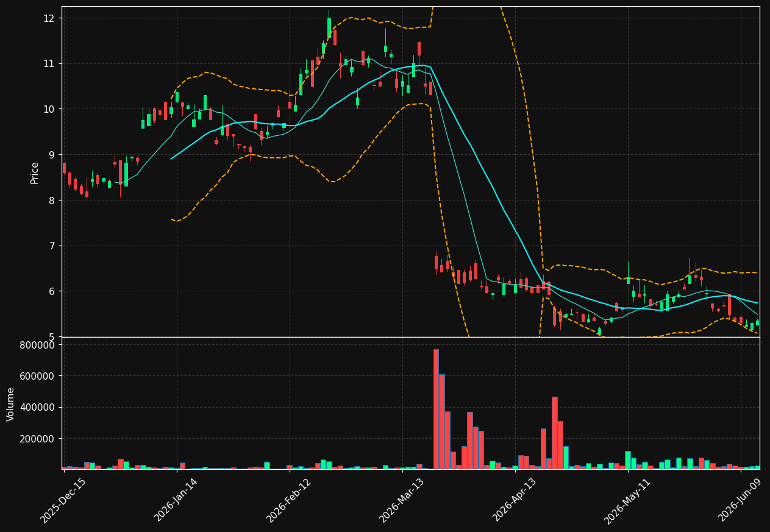Image resolution: width=770 pixels, height=532 pixels.
Task: Click the Price axis title
Action: point(35,172)
